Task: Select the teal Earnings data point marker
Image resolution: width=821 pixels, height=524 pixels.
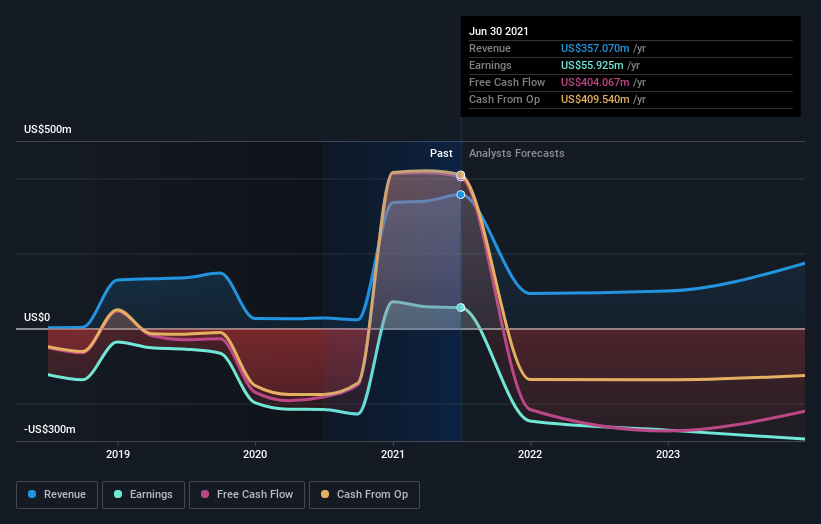Action: coord(460,307)
